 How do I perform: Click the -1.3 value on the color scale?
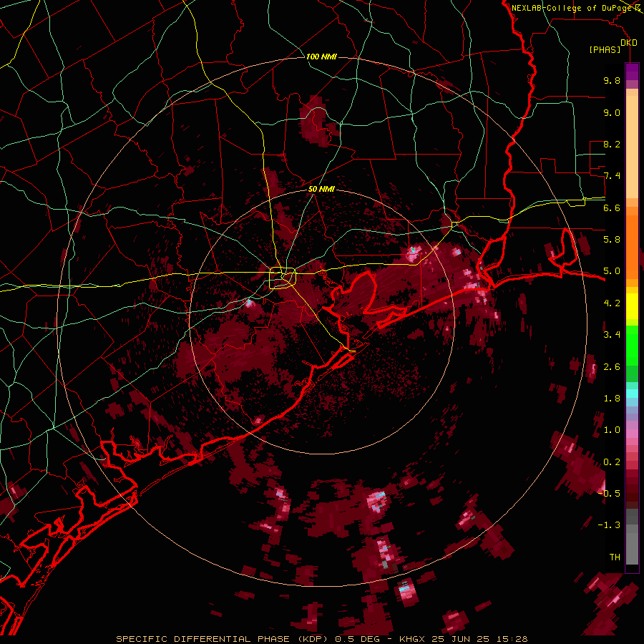click(609, 525)
